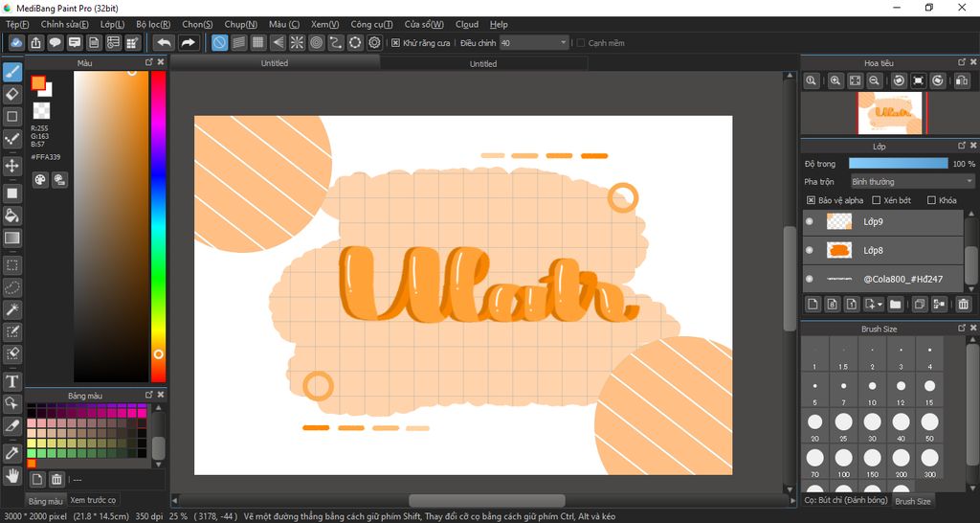Open the Lớp(L) menu
The image size is (980, 523).
[x=113, y=24]
